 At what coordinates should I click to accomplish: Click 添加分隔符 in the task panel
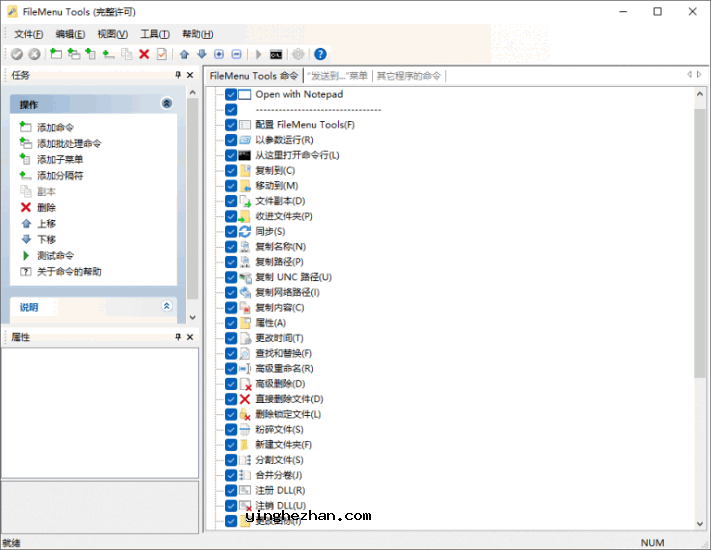(x=60, y=175)
